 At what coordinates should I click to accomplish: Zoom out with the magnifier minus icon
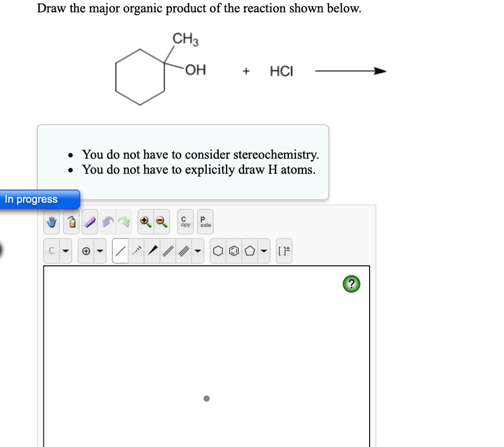160,221
